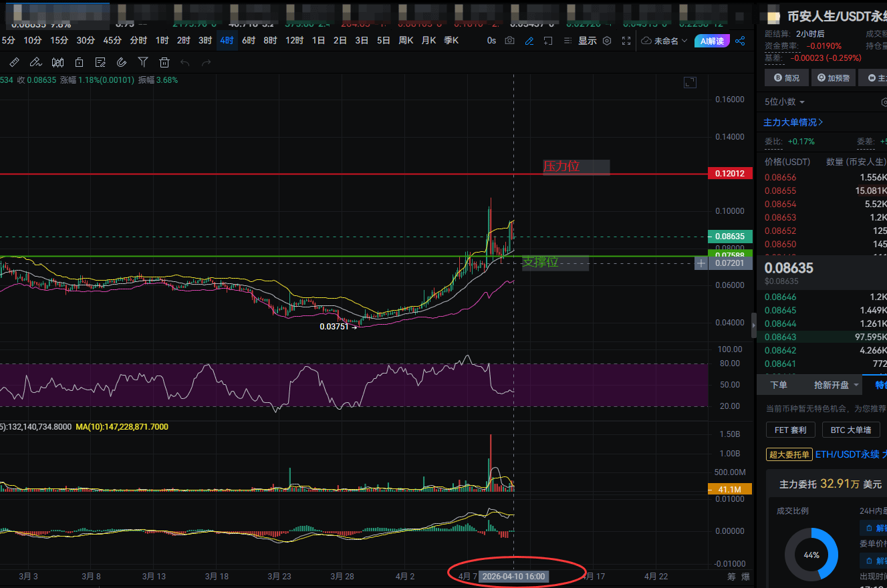Redo the drawing action
887x588 pixels.
click(207, 62)
